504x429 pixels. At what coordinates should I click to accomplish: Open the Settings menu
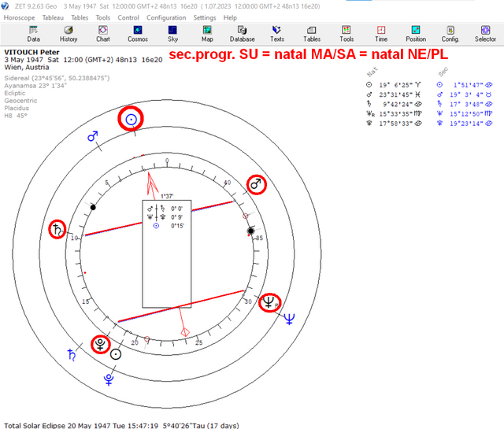(x=205, y=17)
